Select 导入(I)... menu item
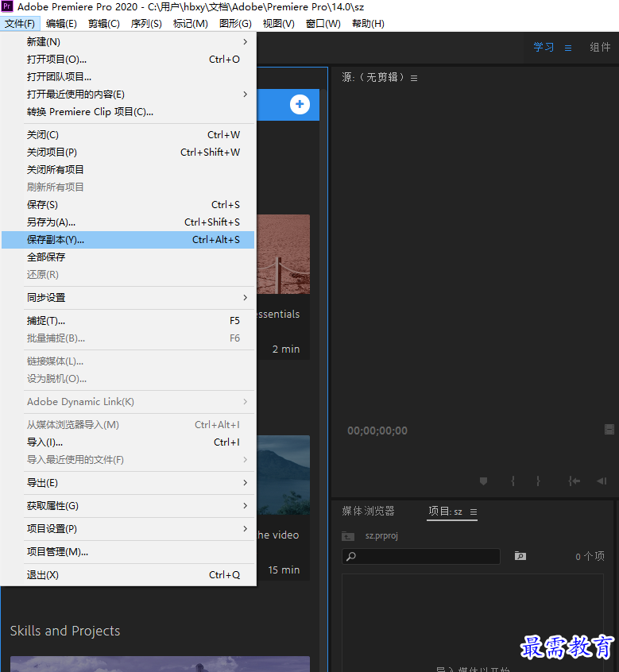The image size is (619, 672). [x=128, y=442]
